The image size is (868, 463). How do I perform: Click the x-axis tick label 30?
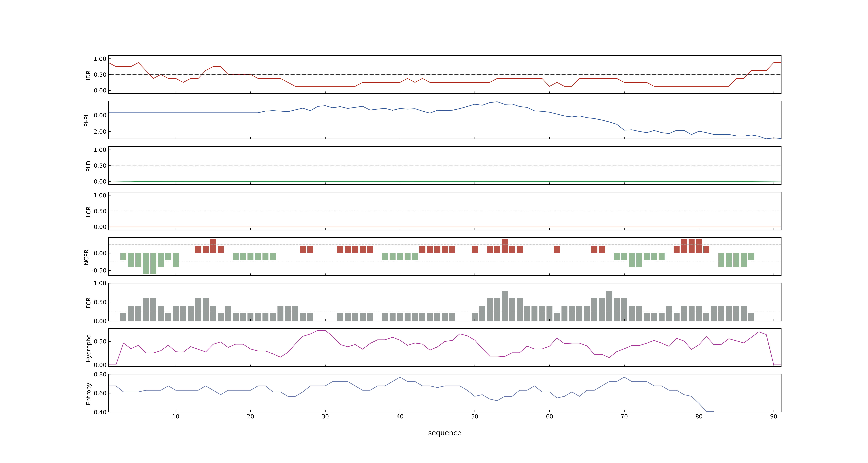click(x=325, y=416)
